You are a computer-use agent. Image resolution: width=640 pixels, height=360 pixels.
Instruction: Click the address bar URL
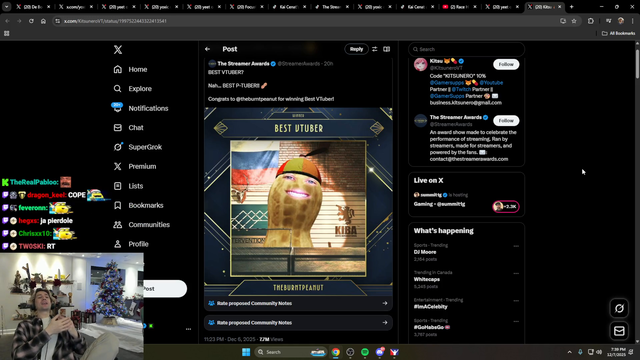click(x=115, y=21)
